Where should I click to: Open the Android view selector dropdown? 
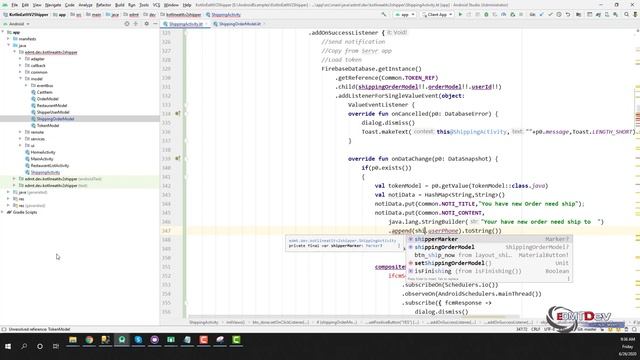[16, 24]
